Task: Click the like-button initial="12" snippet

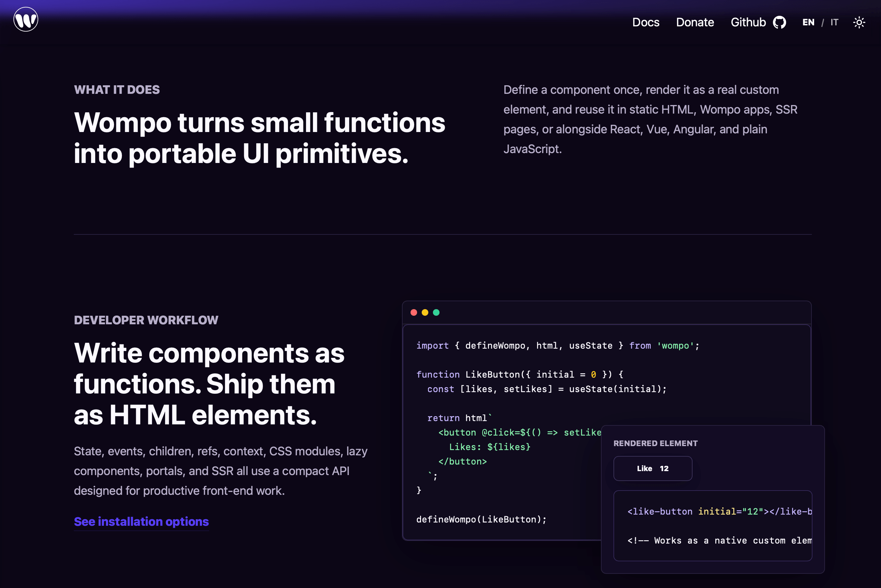Action: click(719, 512)
